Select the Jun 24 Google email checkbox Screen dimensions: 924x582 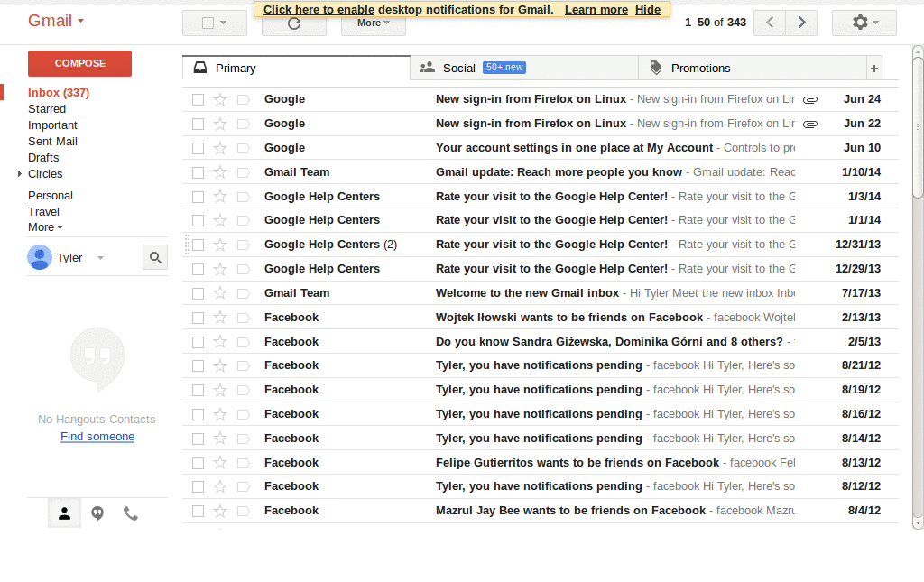coord(198,99)
